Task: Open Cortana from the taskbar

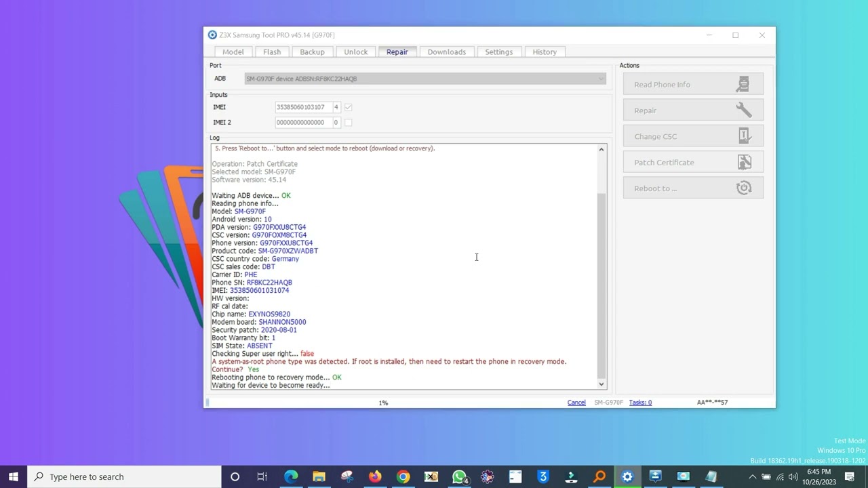Action: 235,476
